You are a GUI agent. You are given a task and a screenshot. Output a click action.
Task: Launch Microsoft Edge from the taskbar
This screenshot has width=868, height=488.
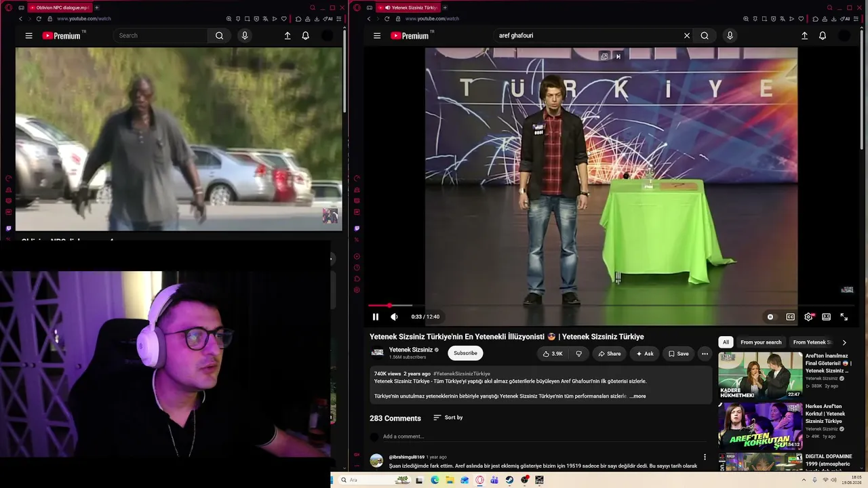(435, 480)
